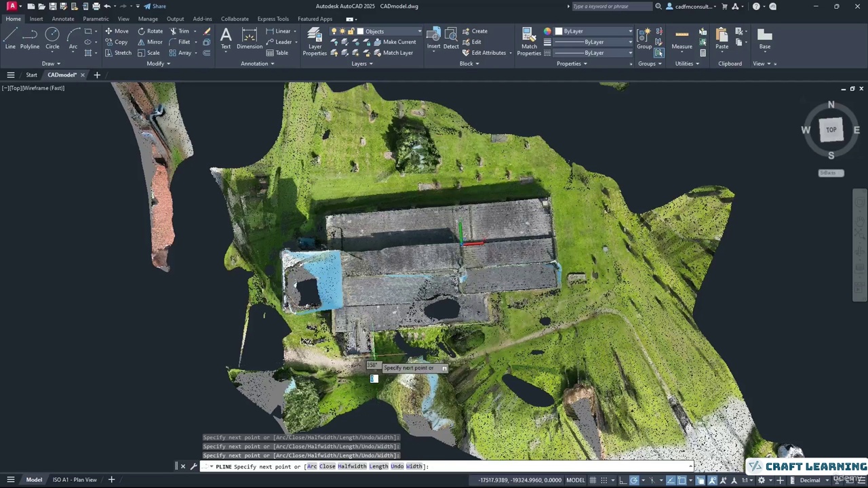868x488 pixels.
Task: Toggle MODEL space button in status bar
Action: pyautogui.click(x=575, y=481)
